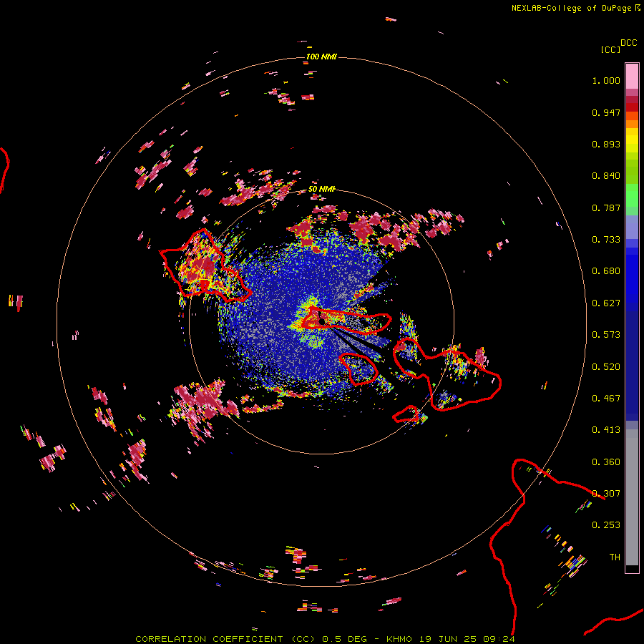Pick the red swatch on the color bar
This screenshot has height=644, width=644.
coord(632,107)
